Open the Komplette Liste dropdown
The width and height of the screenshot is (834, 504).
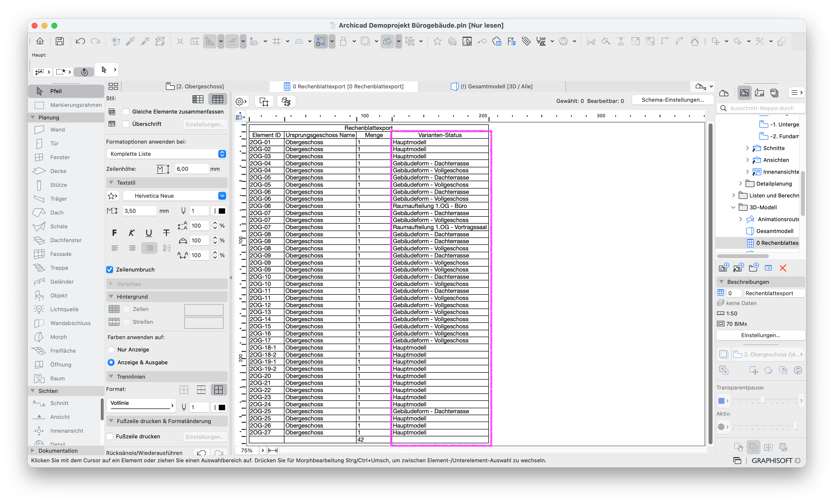click(167, 154)
